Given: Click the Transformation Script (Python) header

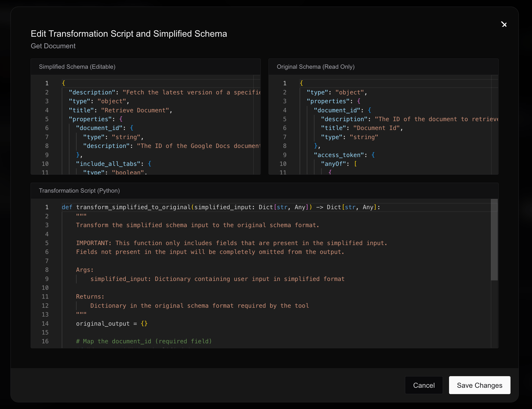Looking at the screenshot, I should pyautogui.click(x=79, y=191).
